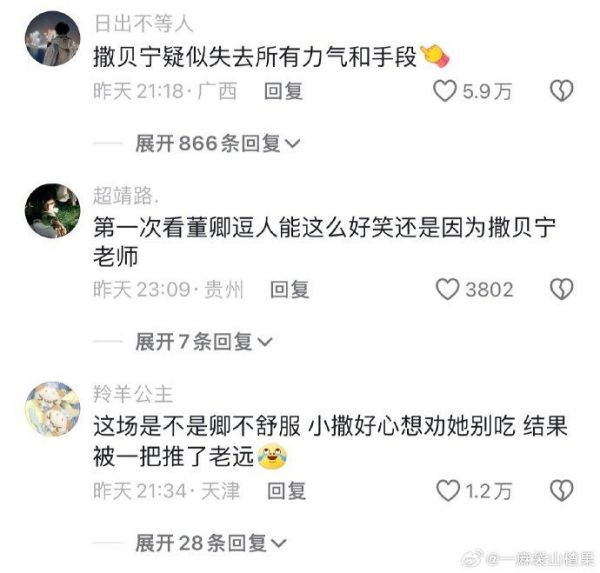Dislike the comment with 3802 likes
The width and height of the screenshot is (600, 573).
click(561, 289)
